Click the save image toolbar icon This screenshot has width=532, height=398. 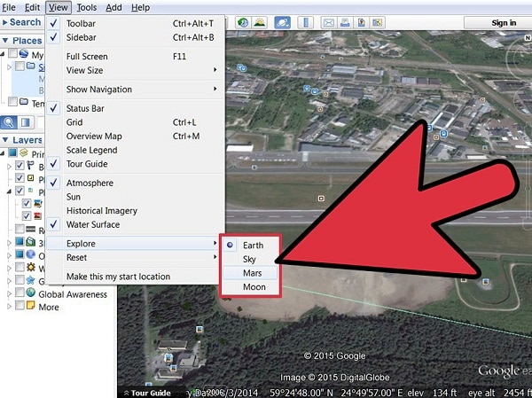tap(362, 23)
